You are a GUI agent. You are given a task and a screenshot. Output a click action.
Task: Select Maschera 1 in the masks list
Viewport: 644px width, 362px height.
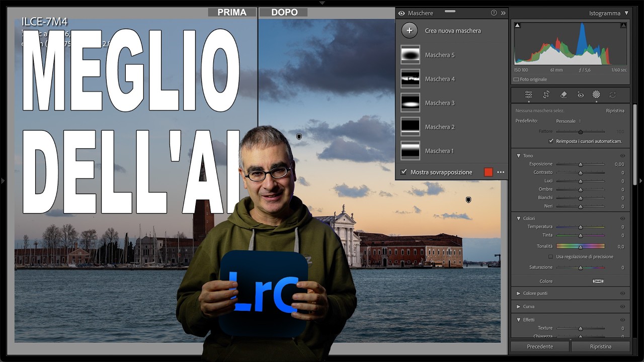[x=451, y=151]
